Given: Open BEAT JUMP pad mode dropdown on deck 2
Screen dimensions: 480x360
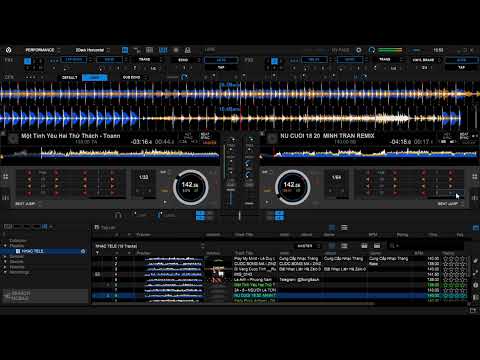Looking at the screenshot, I should pos(451,203).
